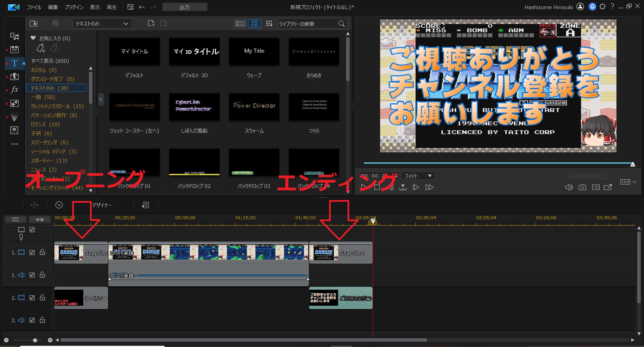Click the library search magnifier icon
Screen dimensions: 644x347
(341, 23)
